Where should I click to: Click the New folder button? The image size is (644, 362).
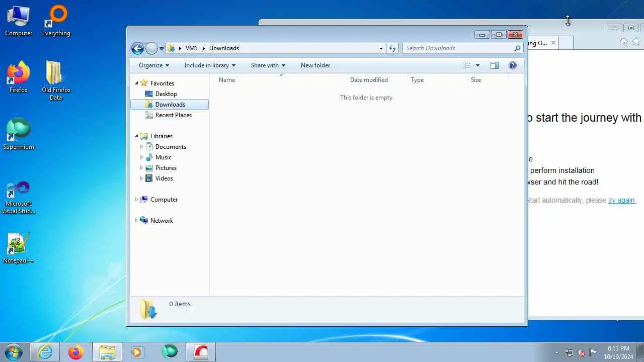click(x=315, y=65)
